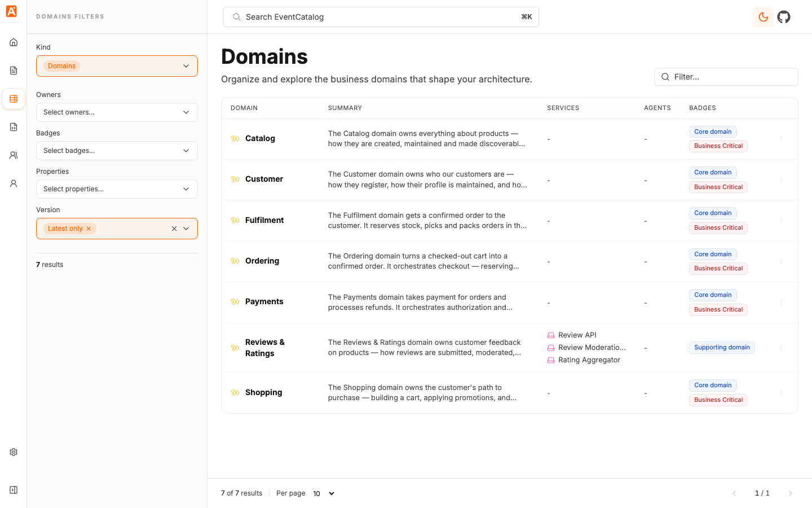The image size is (812, 508).
Task: Sort by the Agents column header
Action: coord(657,108)
